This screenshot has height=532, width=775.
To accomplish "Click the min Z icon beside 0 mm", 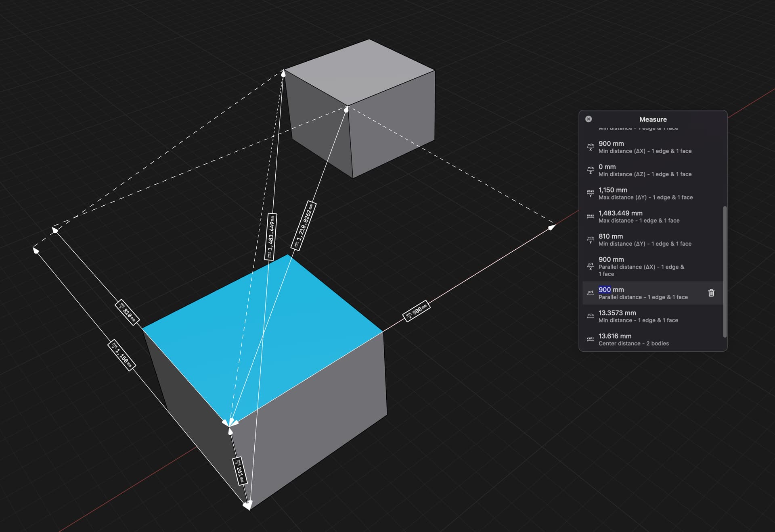I will [591, 170].
